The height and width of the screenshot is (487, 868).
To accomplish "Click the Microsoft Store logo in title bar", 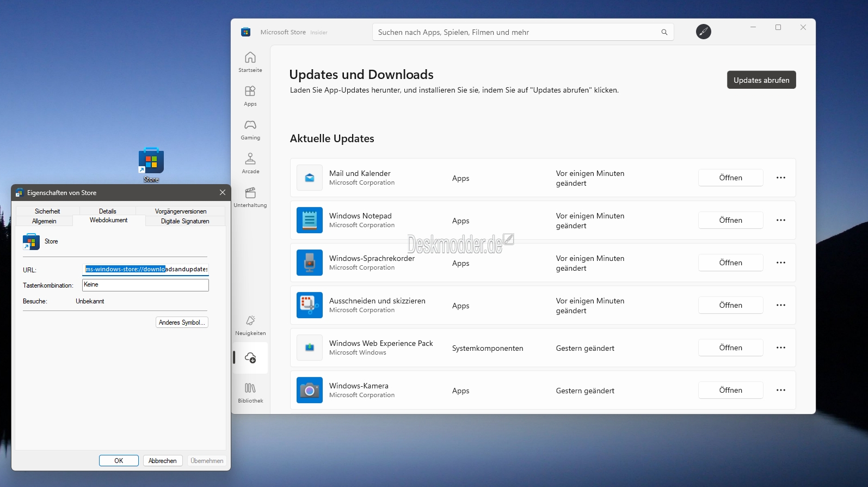I will tap(246, 32).
